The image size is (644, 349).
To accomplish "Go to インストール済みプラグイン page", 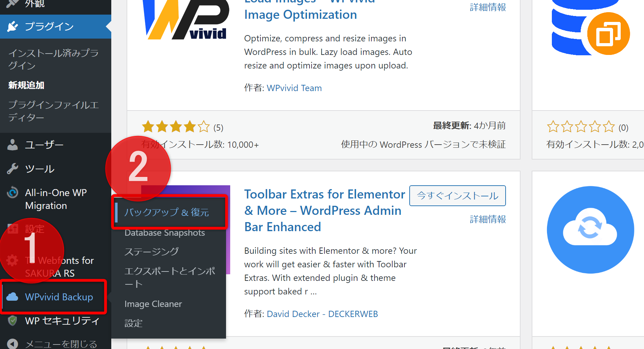I will click(x=53, y=59).
